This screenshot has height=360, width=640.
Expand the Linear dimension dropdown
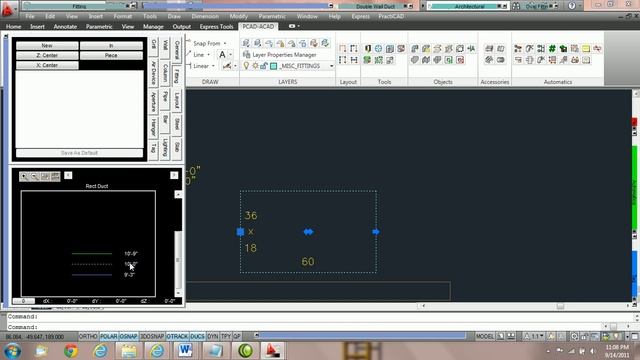tap(213, 66)
